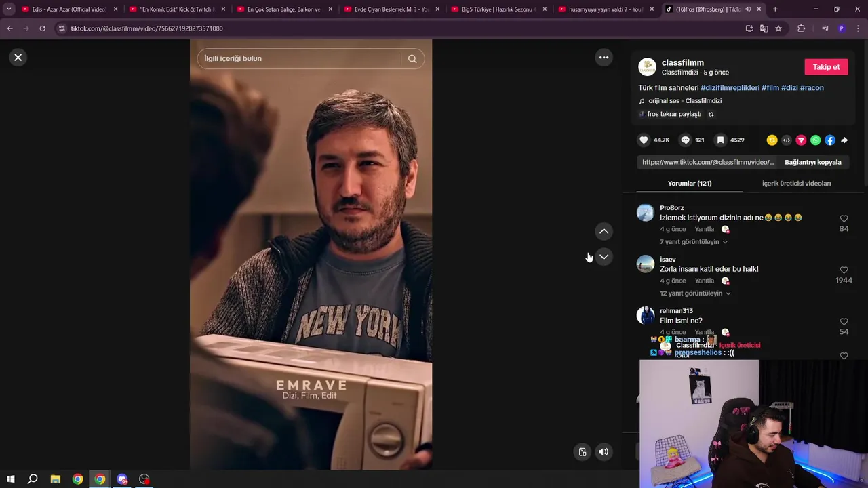868x488 pixels.
Task: Expand "12 yanıt görüntüleyin" under İsaev's comment
Action: click(695, 293)
